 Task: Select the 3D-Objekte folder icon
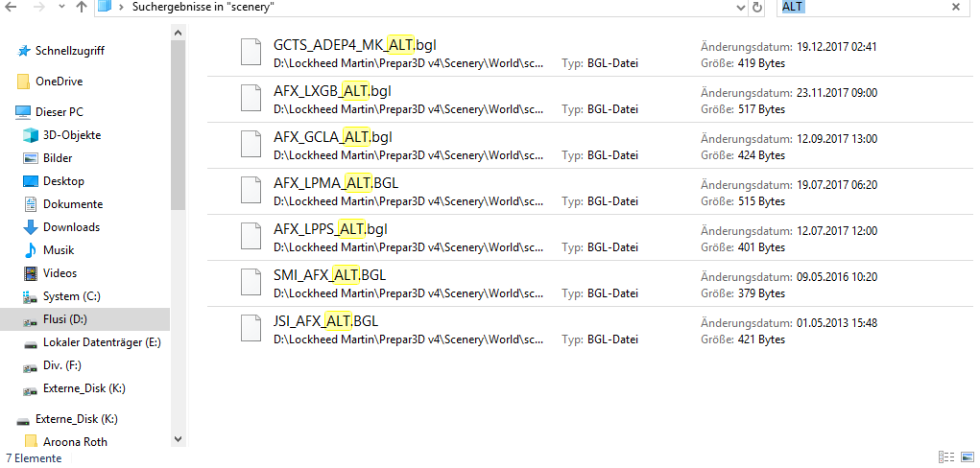[30, 135]
